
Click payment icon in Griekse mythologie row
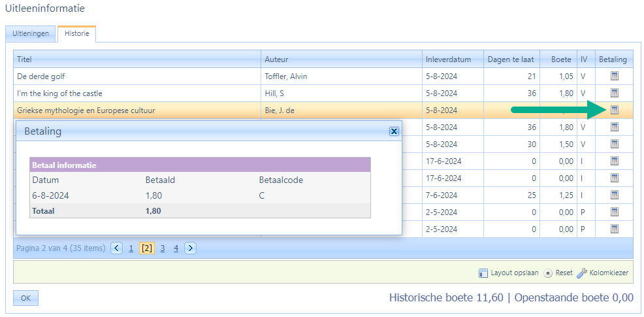click(614, 110)
